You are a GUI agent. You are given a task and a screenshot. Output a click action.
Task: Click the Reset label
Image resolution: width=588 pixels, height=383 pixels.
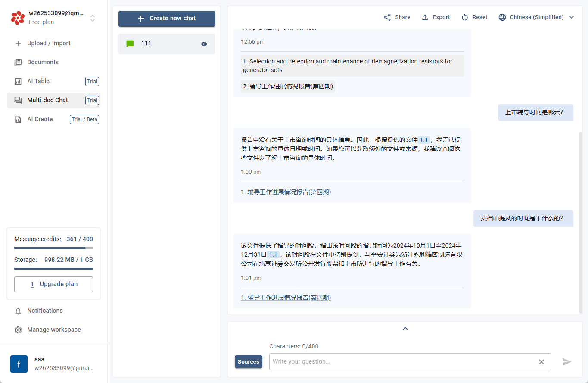pos(480,17)
